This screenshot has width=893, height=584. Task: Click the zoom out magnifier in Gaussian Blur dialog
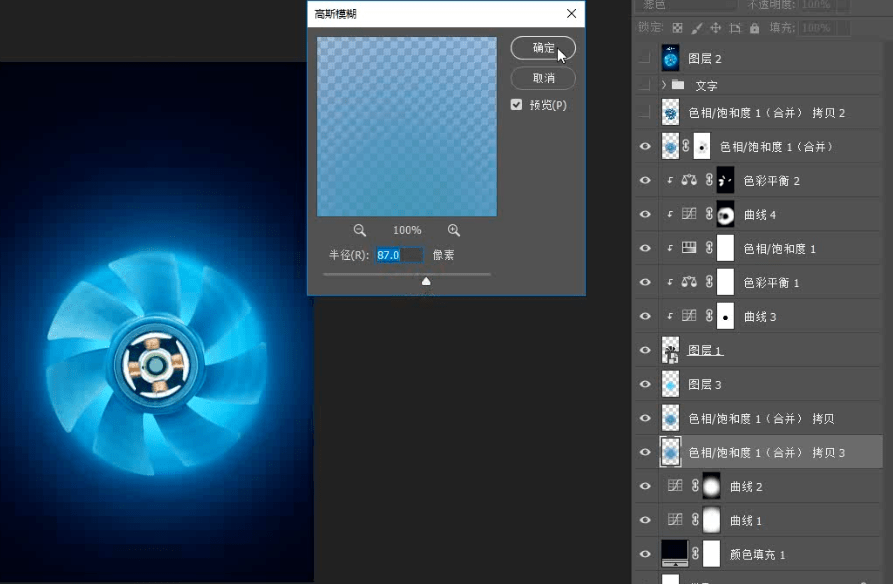[360, 230]
